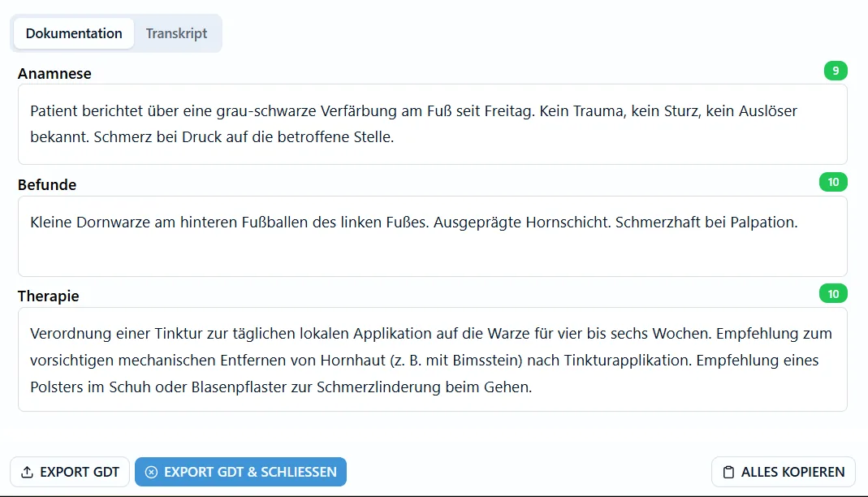Click the green score badge 10 for Befunde
This screenshot has height=497, width=868.
tap(833, 182)
